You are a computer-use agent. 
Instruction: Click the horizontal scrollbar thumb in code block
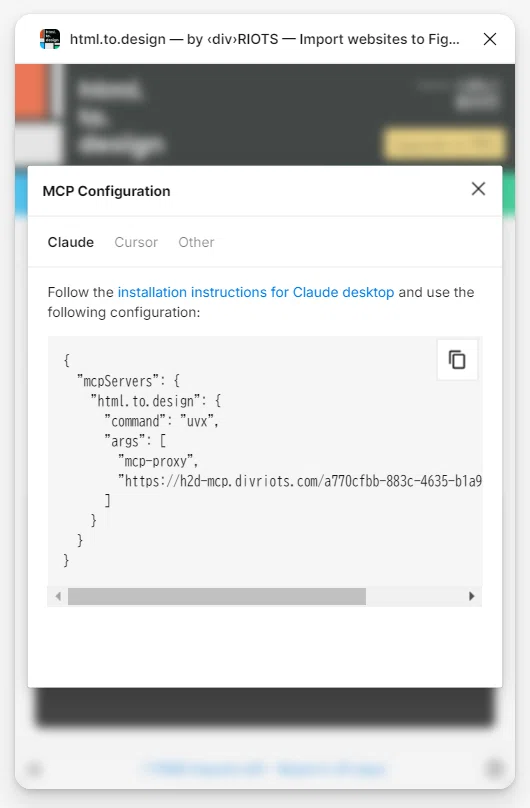[217, 596]
